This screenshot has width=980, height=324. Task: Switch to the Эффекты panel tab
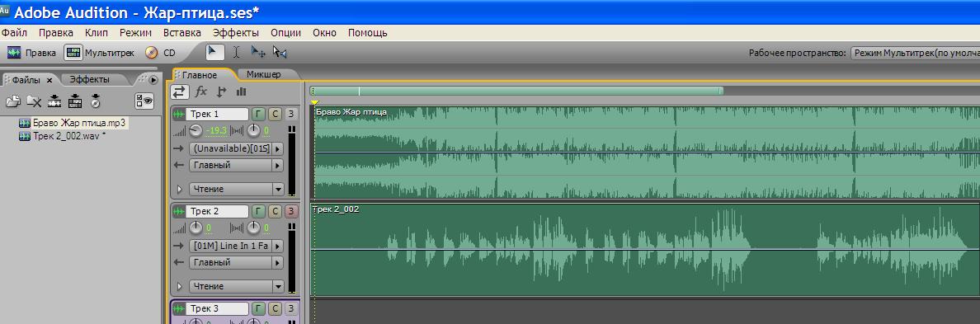(89, 79)
